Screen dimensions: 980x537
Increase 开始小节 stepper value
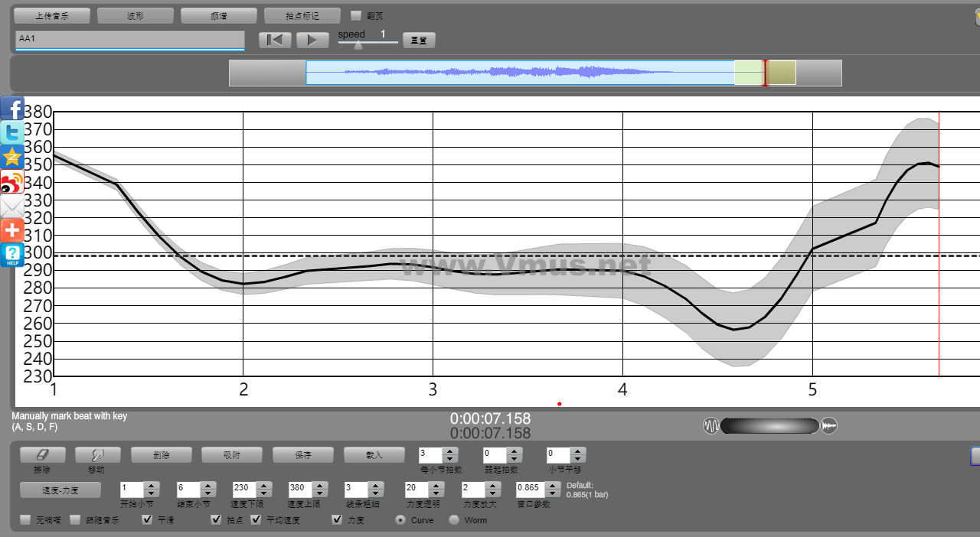pos(152,485)
